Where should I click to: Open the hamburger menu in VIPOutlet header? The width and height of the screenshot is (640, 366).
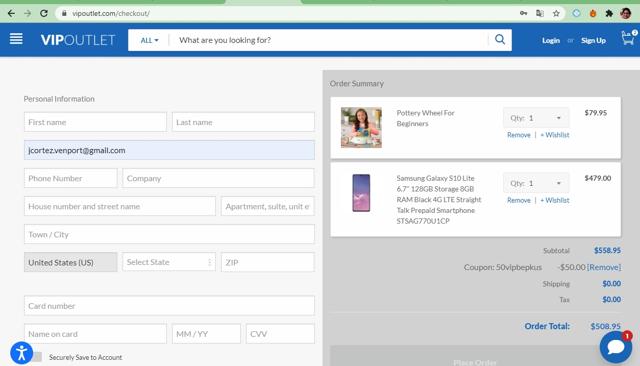[16, 39]
